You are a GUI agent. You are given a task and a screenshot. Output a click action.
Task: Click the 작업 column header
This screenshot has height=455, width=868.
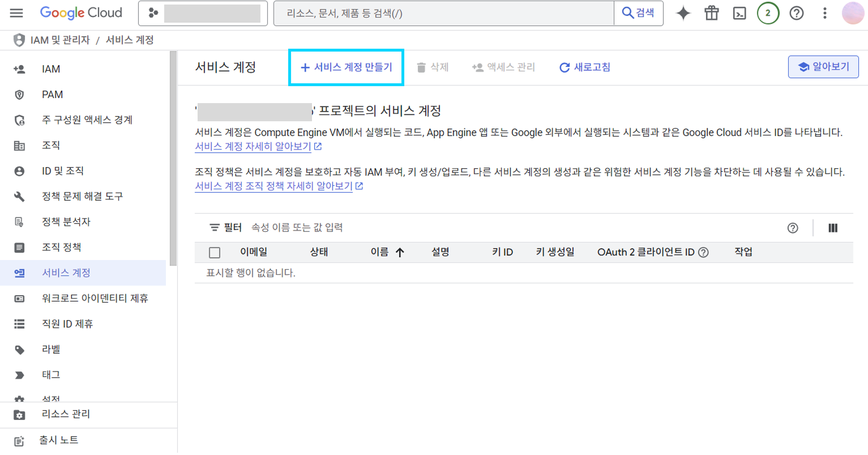(x=743, y=252)
